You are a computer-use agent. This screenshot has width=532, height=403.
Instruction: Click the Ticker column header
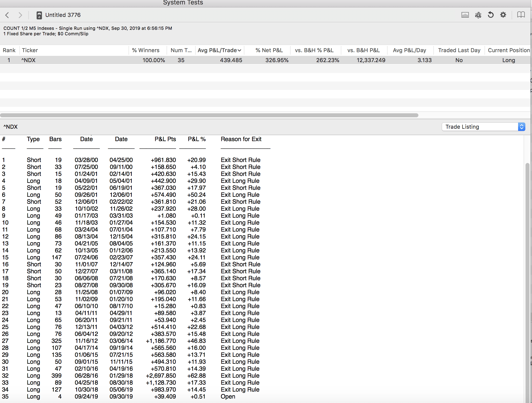pos(30,50)
